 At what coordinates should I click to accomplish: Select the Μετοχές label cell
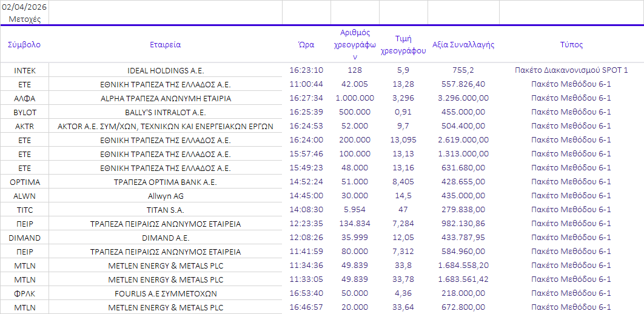pos(24,19)
